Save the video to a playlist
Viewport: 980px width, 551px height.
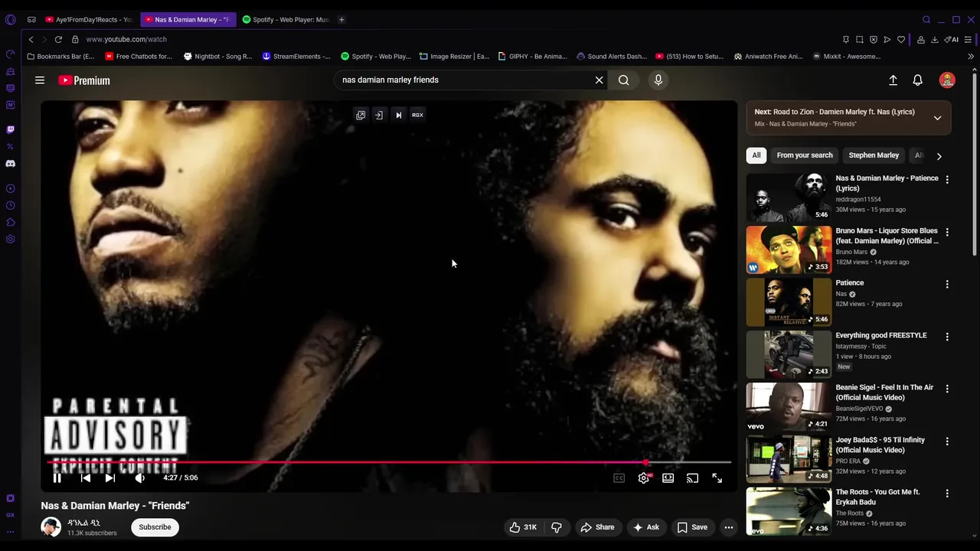(692, 527)
